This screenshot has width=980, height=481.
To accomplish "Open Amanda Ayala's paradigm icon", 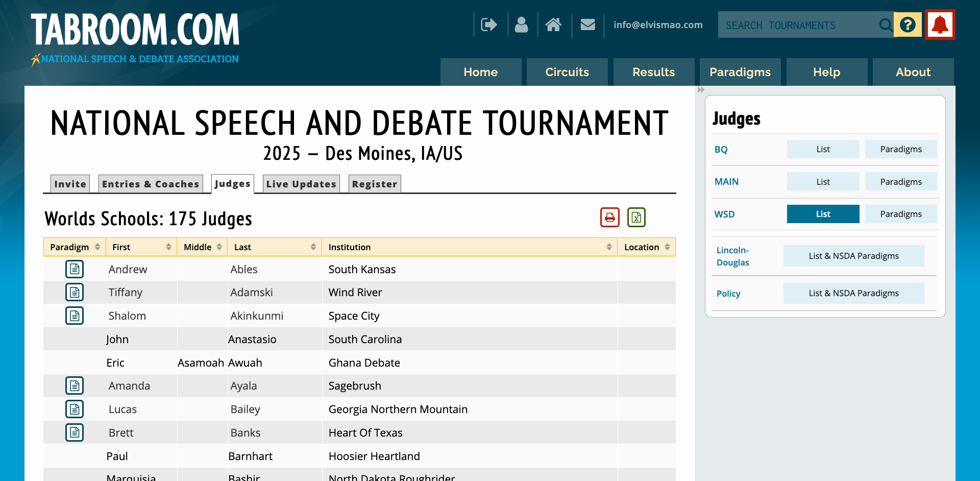I will click(x=75, y=386).
